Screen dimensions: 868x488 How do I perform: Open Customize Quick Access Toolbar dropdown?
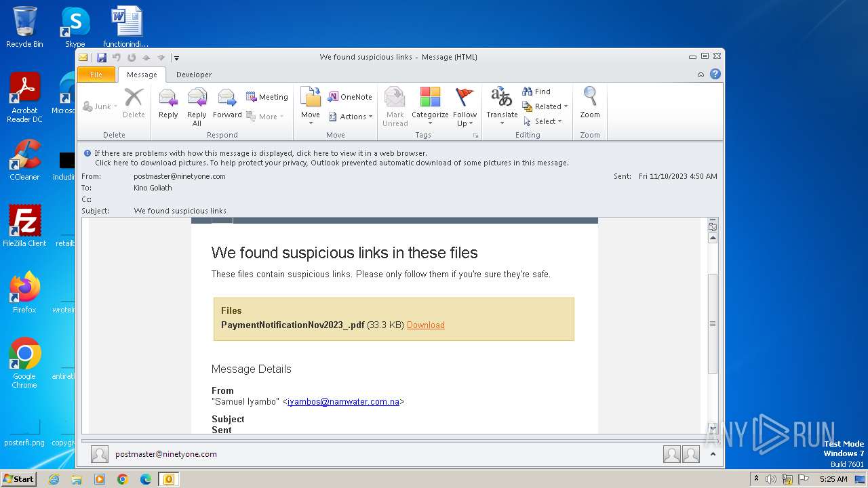176,58
